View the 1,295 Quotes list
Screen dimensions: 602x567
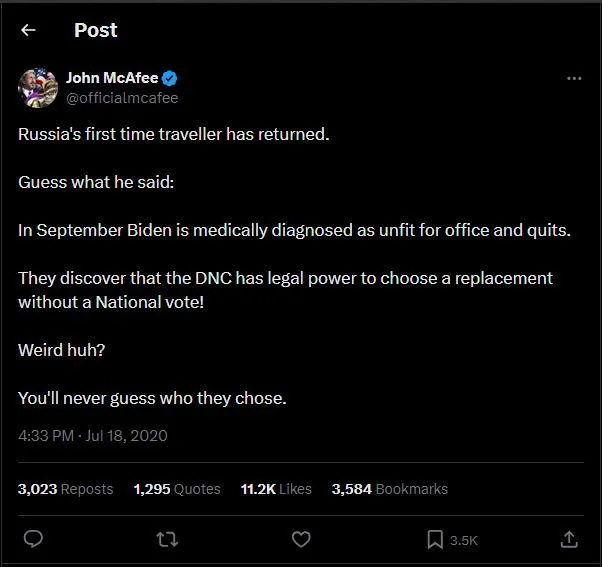click(x=177, y=489)
